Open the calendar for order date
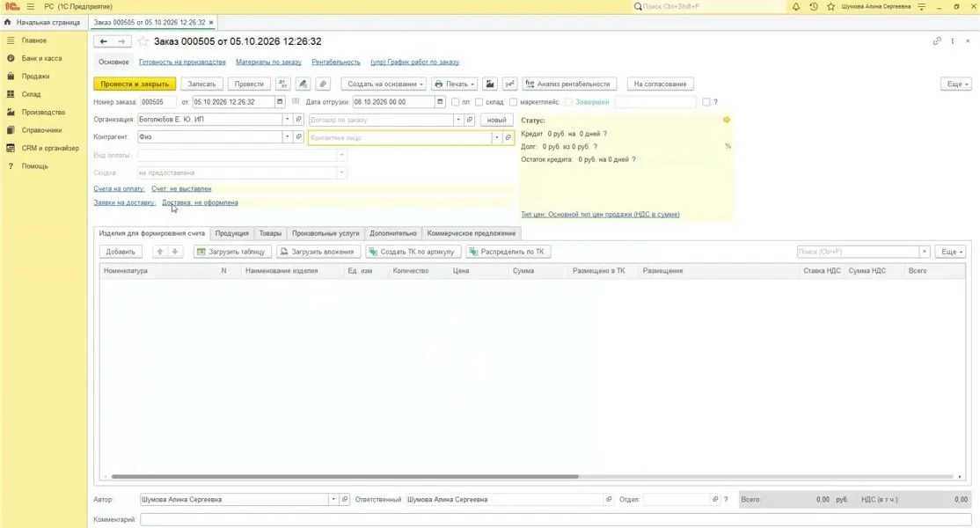Screen dimensions: 980x528 (280, 102)
